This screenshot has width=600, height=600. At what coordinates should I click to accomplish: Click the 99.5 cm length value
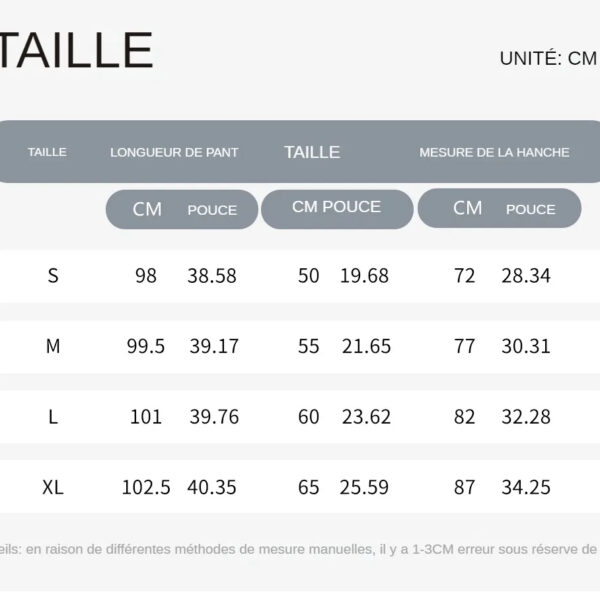(146, 346)
